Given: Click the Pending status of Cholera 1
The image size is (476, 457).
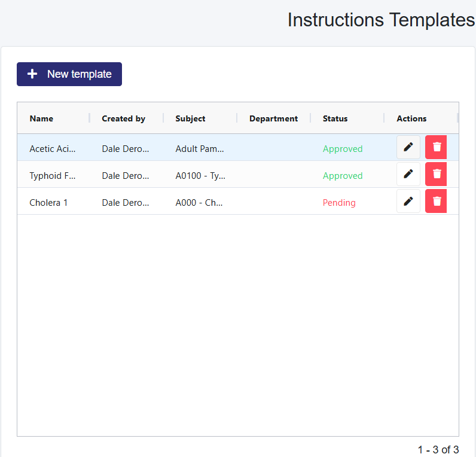Looking at the screenshot, I should pos(339,203).
